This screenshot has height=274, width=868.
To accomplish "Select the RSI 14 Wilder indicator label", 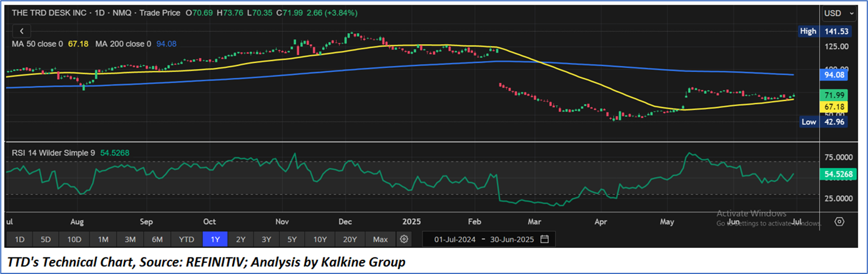I will tap(54, 153).
